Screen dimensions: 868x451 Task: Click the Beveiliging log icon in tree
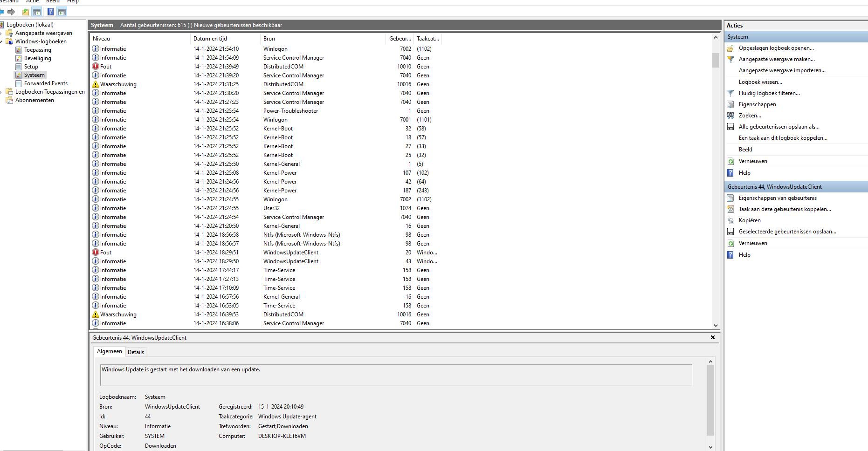click(19, 58)
